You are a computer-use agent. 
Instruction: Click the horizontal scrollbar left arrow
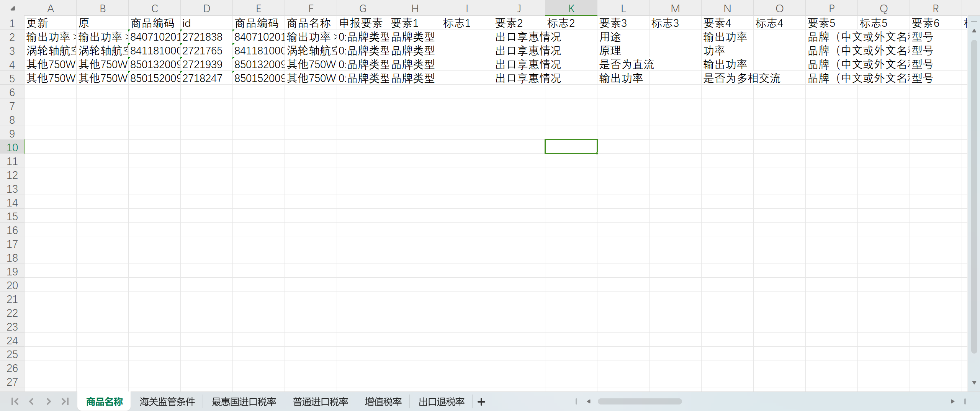tap(589, 401)
